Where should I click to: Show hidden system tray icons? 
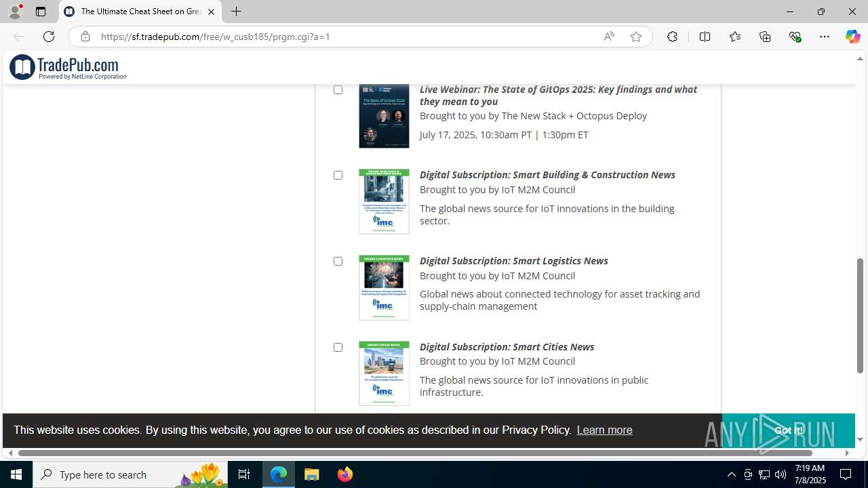point(731,474)
